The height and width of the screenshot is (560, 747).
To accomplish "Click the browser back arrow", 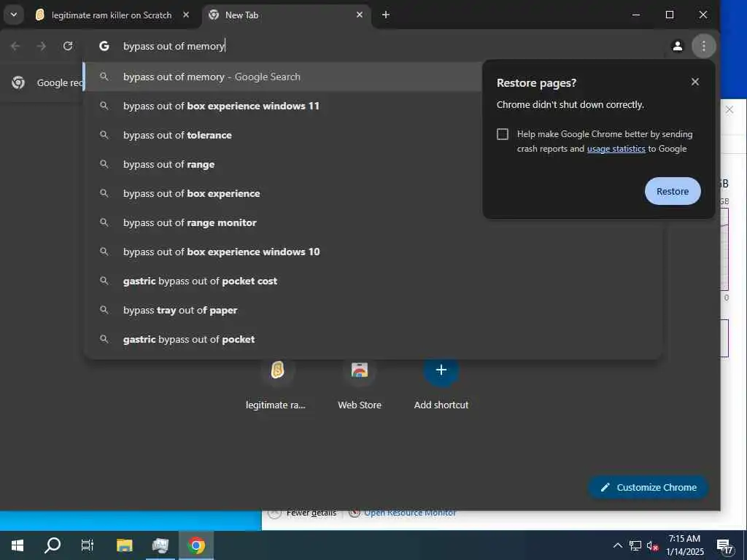I will coord(15,46).
